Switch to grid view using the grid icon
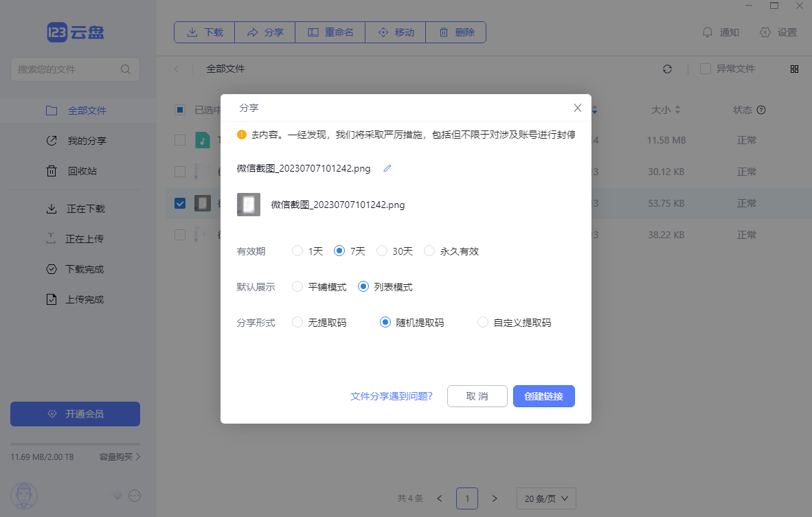 pos(794,69)
